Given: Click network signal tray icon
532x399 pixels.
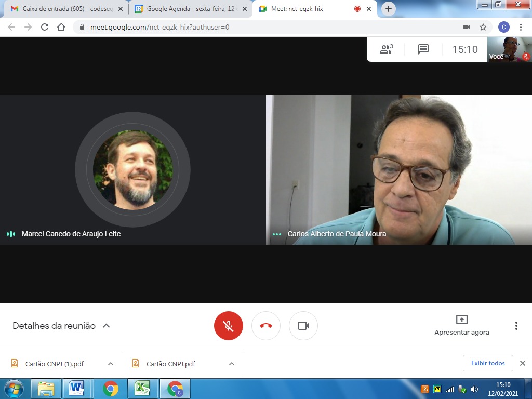Looking at the screenshot, I should (x=450, y=389).
